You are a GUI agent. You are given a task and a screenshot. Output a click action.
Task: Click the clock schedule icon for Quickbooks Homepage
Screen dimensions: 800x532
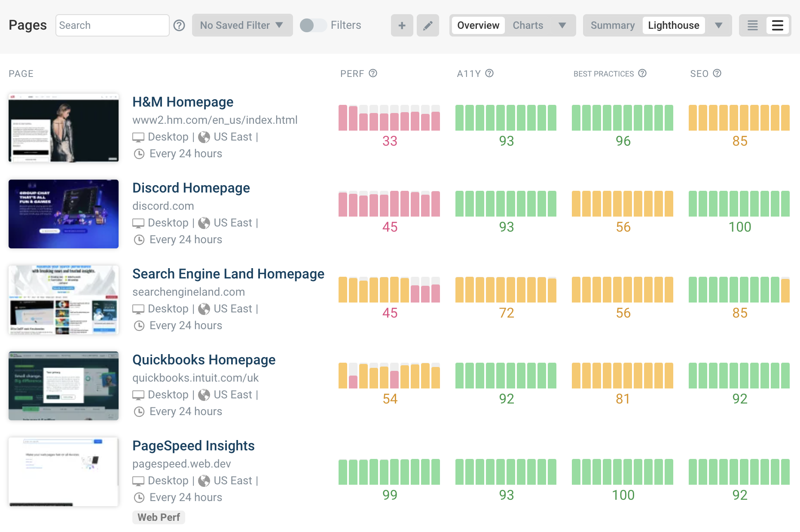tap(139, 412)
